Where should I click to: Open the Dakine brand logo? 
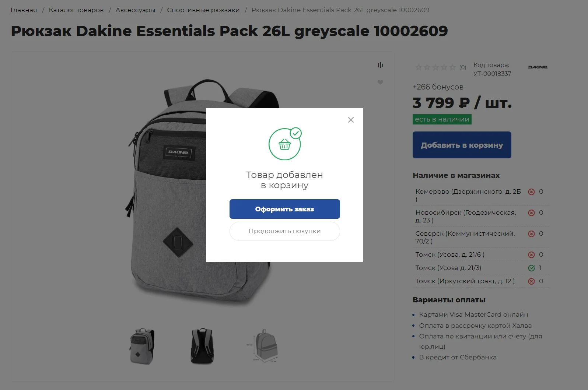pos(538,67)
